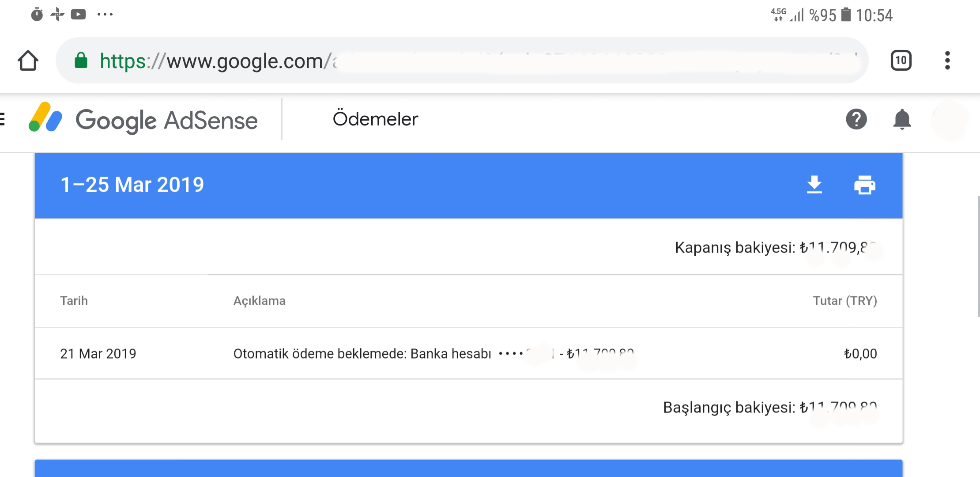The image size is (980, 477).
Task: Open the account profile avatar
Action: [x=949, y=119]
